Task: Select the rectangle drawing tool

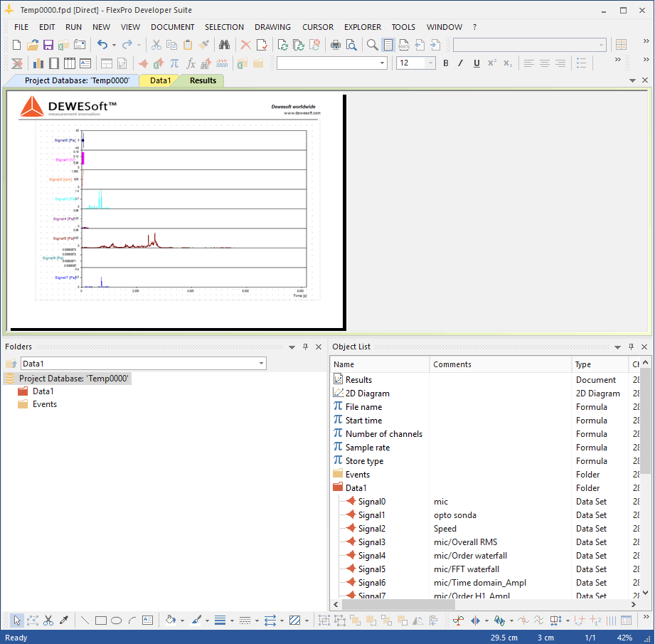Action: click(x=101, y=621)
